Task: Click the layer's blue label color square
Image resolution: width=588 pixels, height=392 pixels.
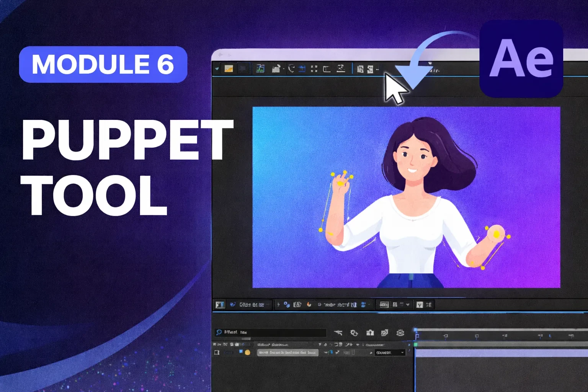Action: (241, 351)
